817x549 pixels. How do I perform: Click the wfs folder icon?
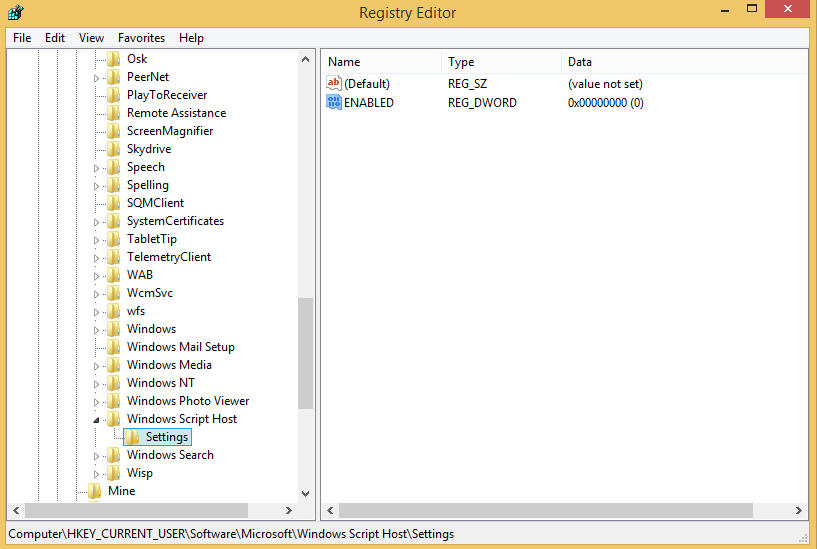click(x=114, y=311)
